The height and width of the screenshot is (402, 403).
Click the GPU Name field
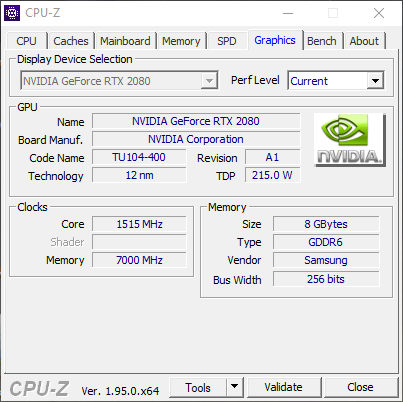pyautogui.click(x=196, y=121)
